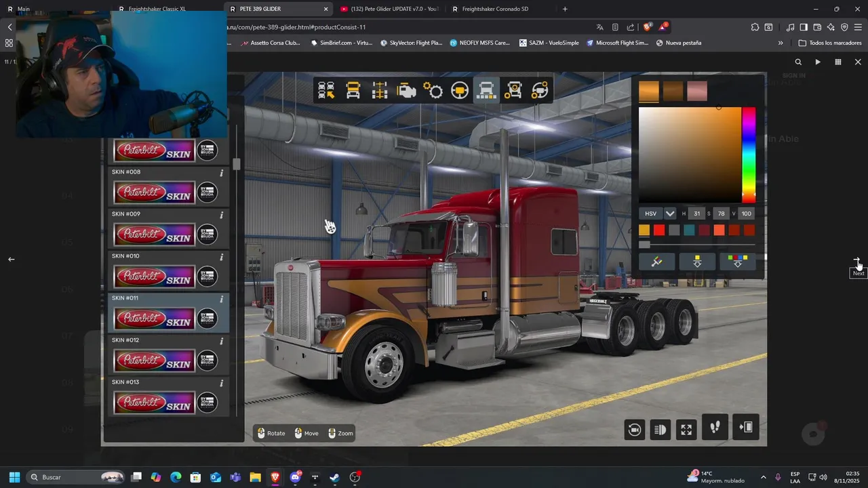Select the chassis configuration icon
The image size is (868, 488).
pyautogui.click(x=379, y=90)
